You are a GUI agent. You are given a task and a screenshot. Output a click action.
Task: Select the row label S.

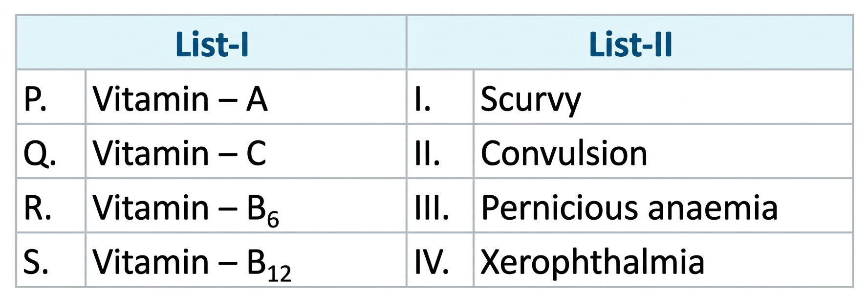coord(36,262)
